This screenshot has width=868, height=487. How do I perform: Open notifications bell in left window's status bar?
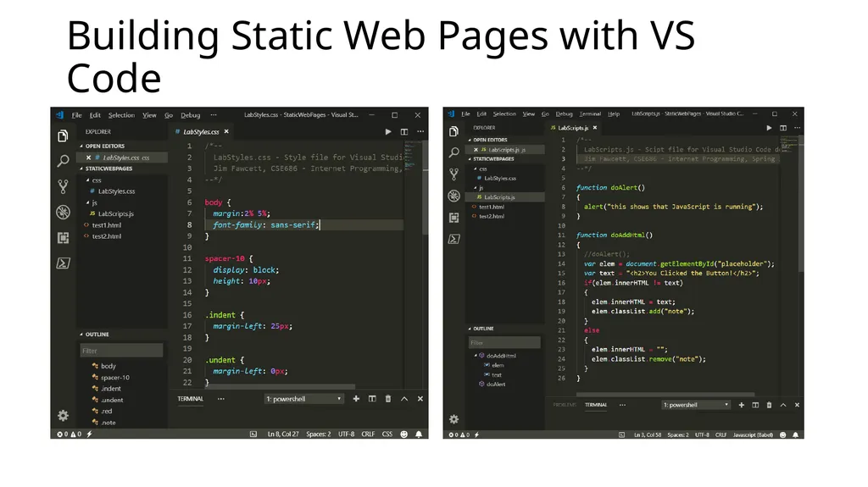point(419,434)
